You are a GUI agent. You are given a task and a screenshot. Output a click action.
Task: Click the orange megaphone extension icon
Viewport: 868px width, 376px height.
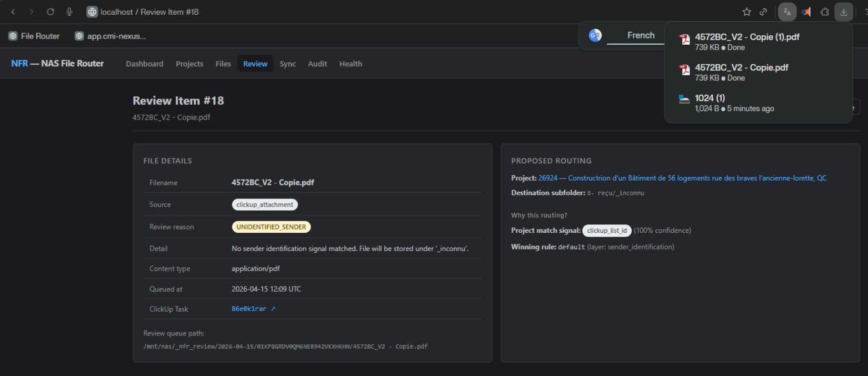[806, 12]
